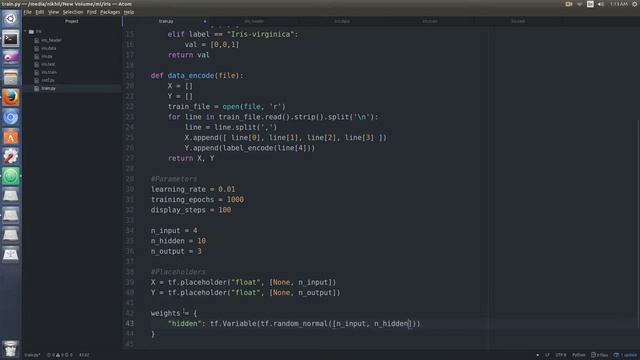Open the Packages menu
This screenshot has height=360, width=640.
click(110, 12)
